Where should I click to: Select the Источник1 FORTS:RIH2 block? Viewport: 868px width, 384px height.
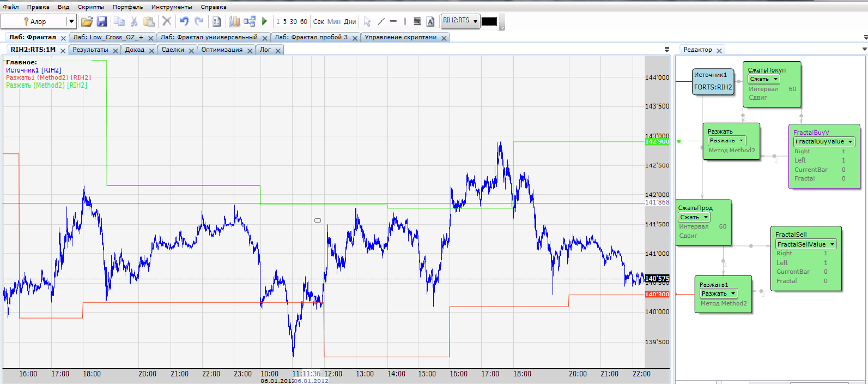pos(713,81)
